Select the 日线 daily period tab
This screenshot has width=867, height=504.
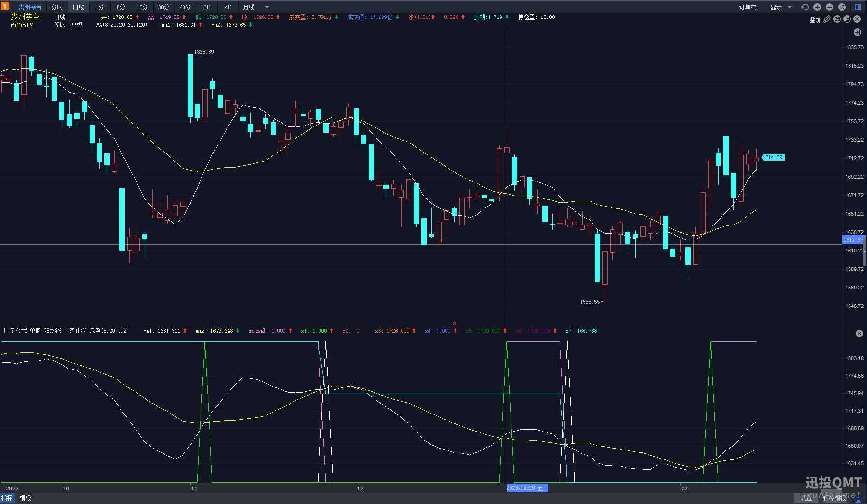tap(78, 7)
